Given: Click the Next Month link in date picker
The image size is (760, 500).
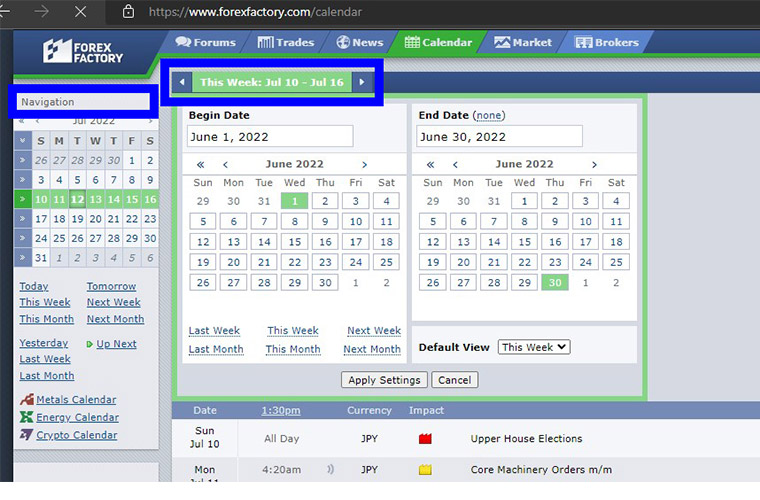Looking at the screenshot, I should tap(372, 349).
